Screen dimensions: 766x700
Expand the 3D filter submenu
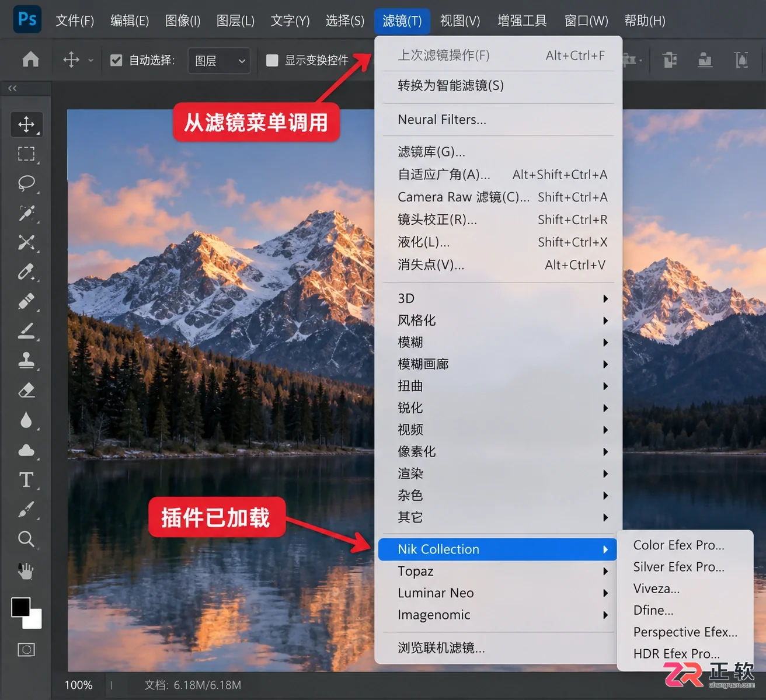click(x=498, y=298)
